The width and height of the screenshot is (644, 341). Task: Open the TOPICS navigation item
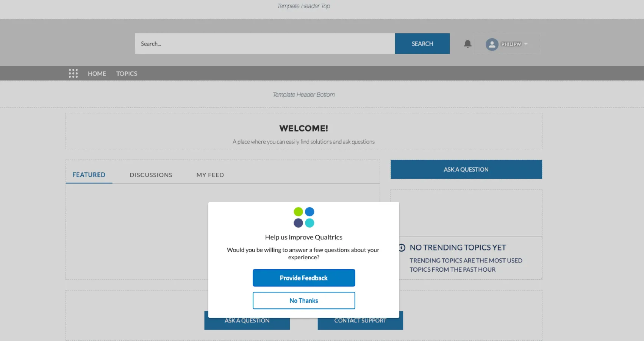127,74
